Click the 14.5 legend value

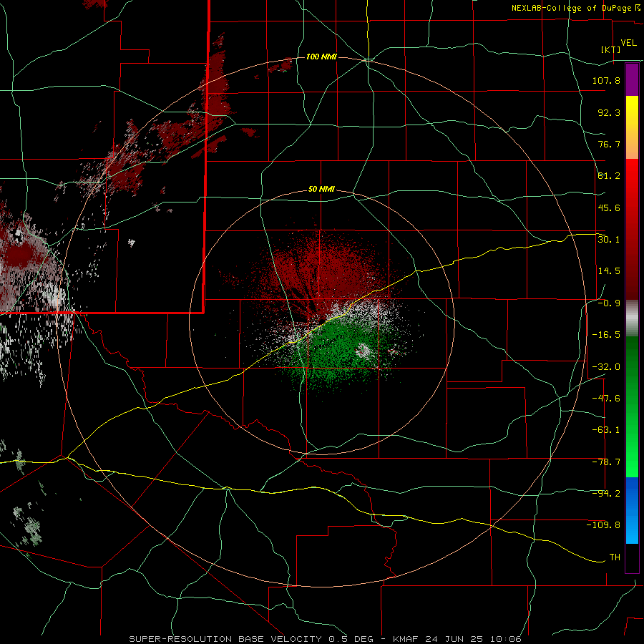609,271
